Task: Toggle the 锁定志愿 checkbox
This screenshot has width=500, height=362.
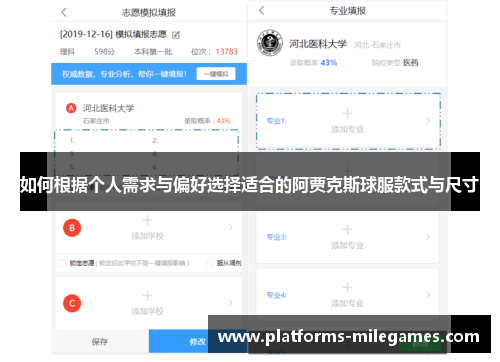Action: click(x=62, y=263)
